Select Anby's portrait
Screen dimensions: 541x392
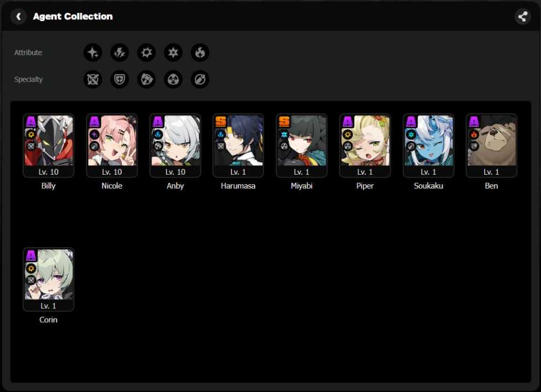point(175,145)
